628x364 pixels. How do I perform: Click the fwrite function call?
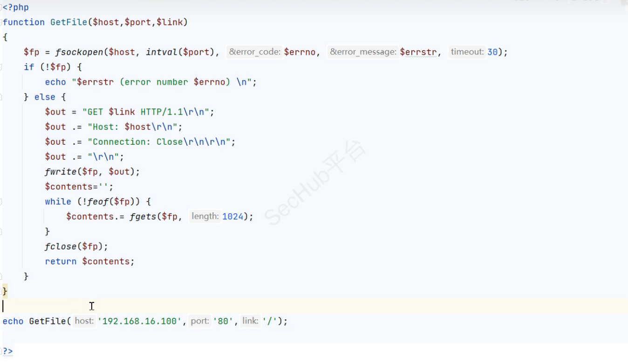[x=61, y=172]
